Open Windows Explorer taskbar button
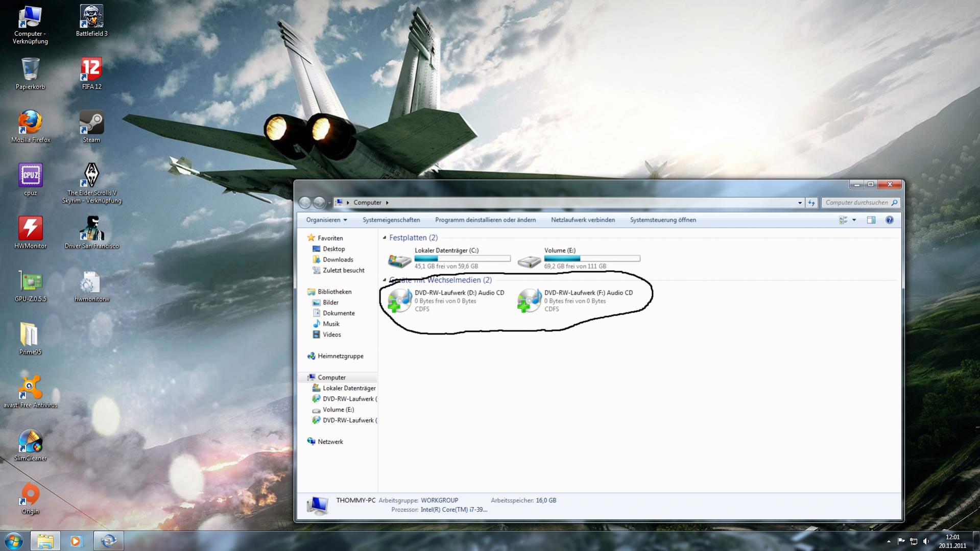This screenshot has width=980, height=551. [x=45, y=541]
